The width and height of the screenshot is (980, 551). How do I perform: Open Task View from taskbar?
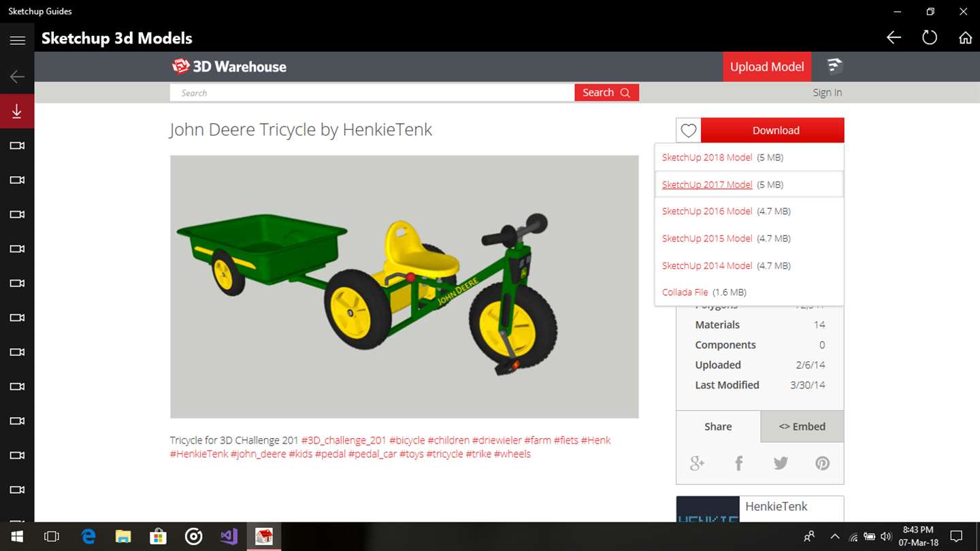(52, 537)
